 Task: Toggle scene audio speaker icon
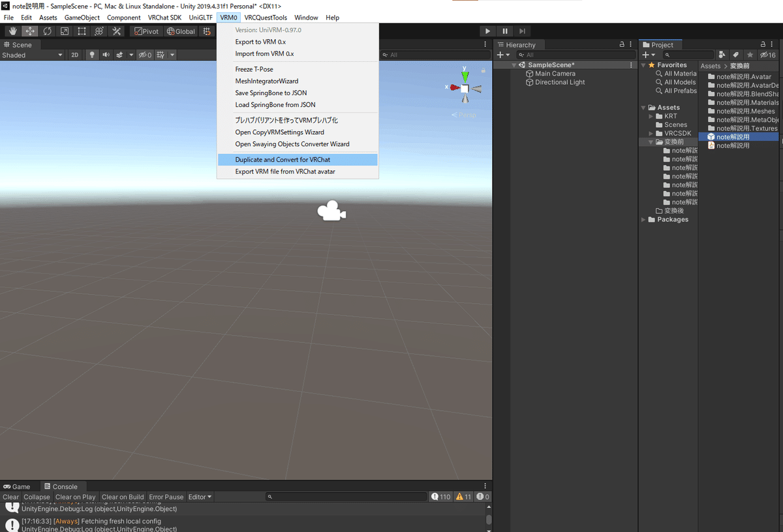point(106,55)
